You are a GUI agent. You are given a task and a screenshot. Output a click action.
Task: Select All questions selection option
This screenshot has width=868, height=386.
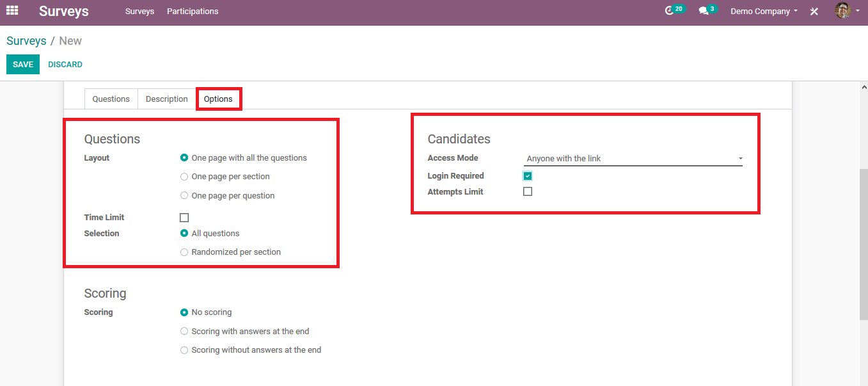coord(184,234)
